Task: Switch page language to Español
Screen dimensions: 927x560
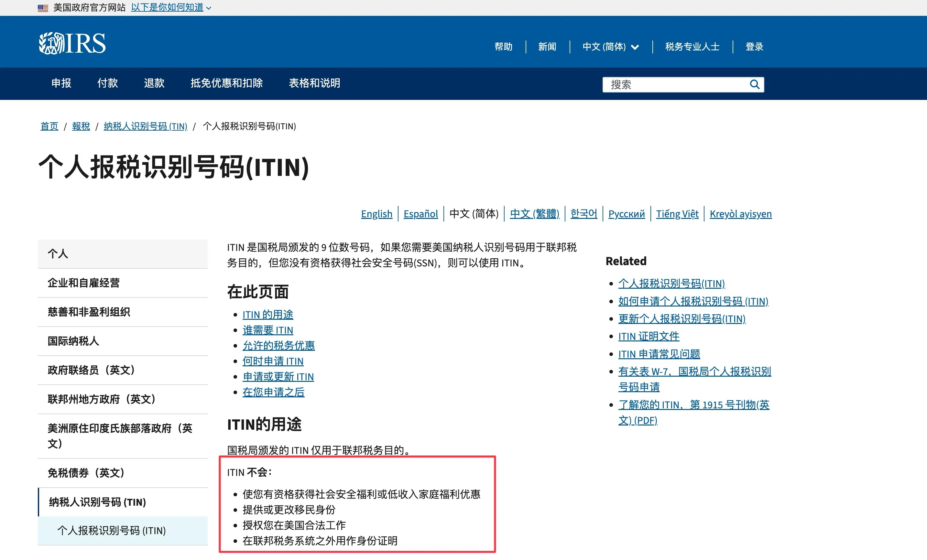Action: click(x=420, y=214)
